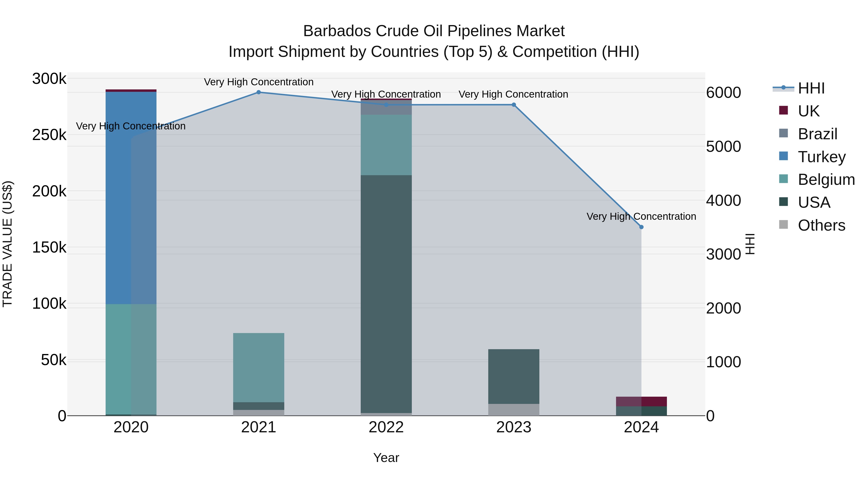Click the USA segment in the 2023 bar
Viewport: 868px width, 488px height.
pyautogui.click(x=514, y=376)
